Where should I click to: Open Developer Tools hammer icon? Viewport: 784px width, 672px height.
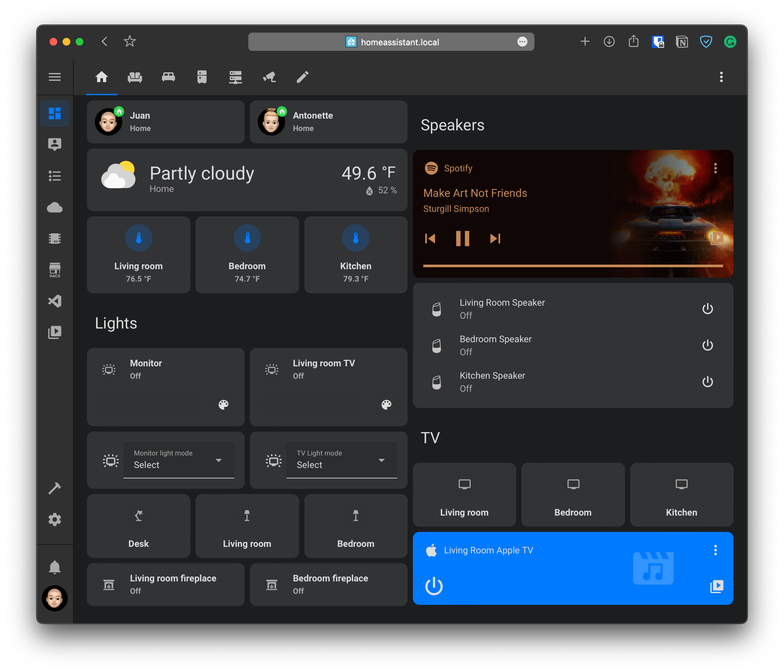[x=54, y=488]
